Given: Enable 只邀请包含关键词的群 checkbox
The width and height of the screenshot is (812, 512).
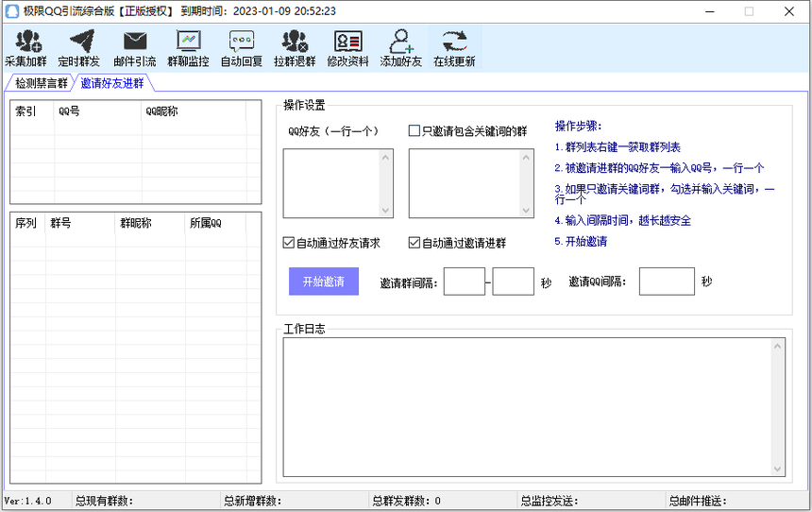Looking at the screenshot, I should [414, 130].
